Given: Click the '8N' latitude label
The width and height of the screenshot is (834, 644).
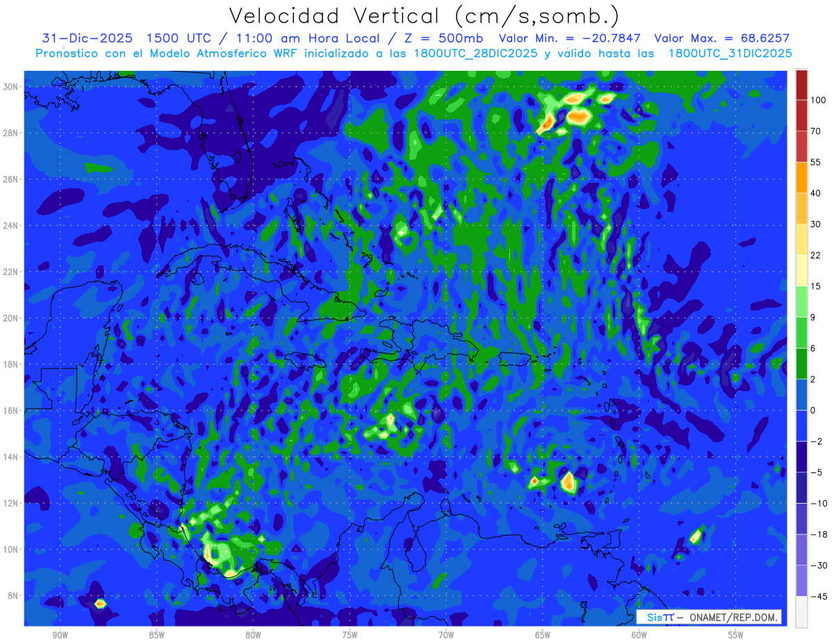Looking at the screenshot, I should [14, 596].
